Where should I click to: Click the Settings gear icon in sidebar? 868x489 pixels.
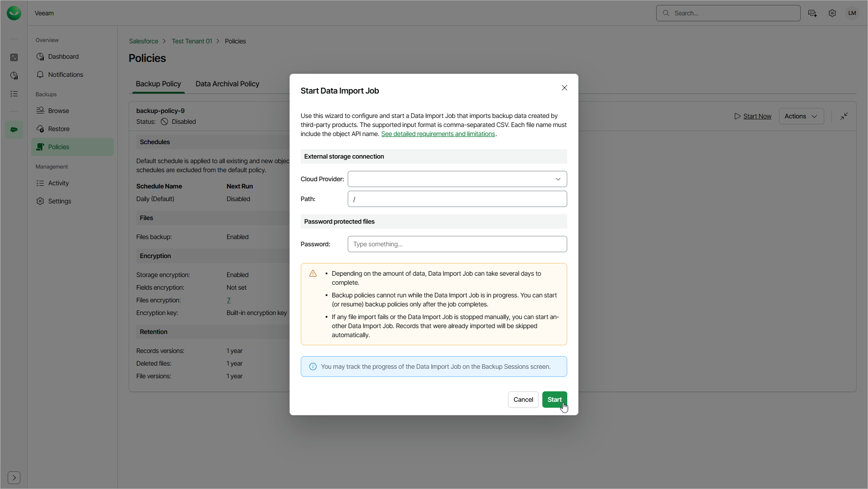pyautogui.click(x=40, y=201)
